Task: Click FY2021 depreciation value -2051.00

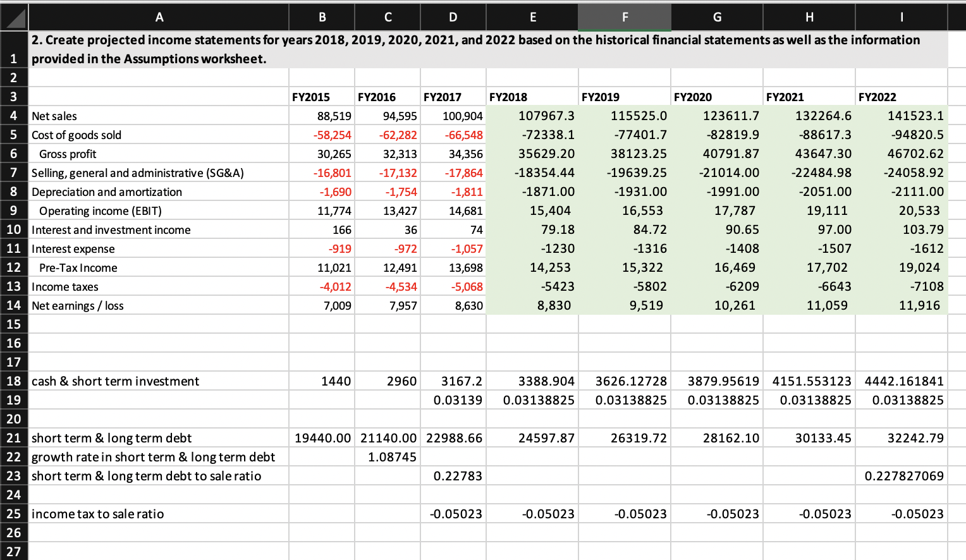Action: (x=825, y=192)
